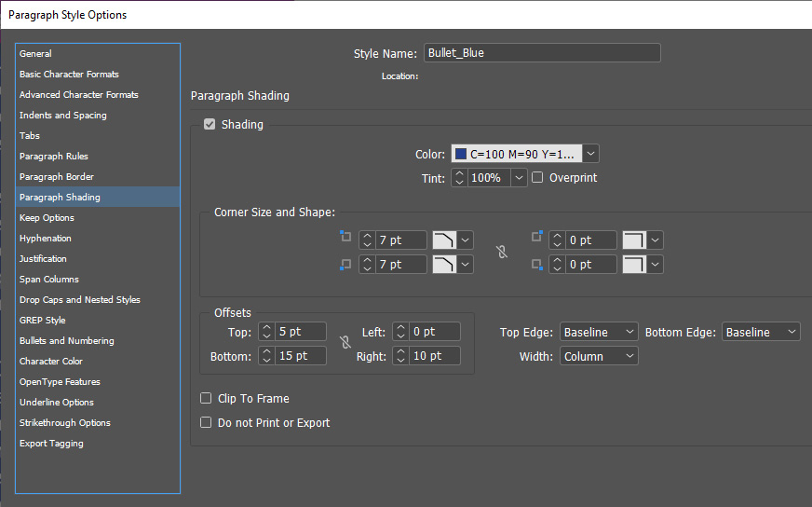Enable the Overprint checkbox

(x=537, y=177)
